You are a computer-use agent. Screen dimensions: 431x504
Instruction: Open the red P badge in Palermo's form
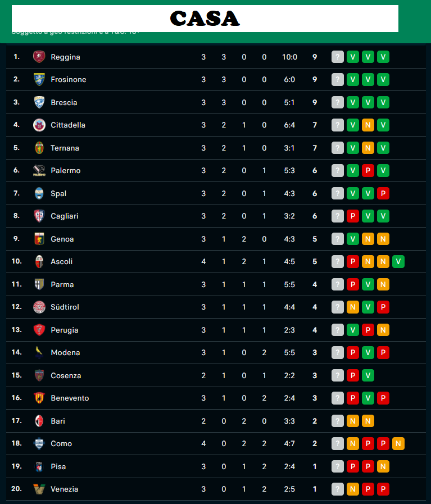pyautogui.click(x=368, y=170)
